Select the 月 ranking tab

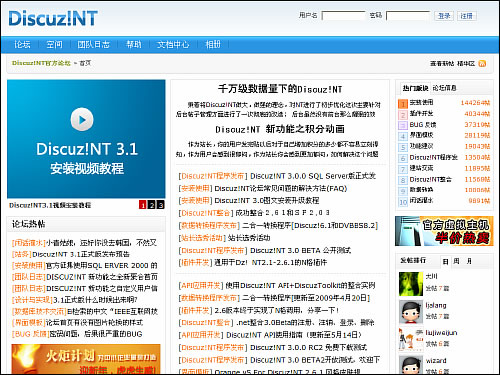click(469, 261)
